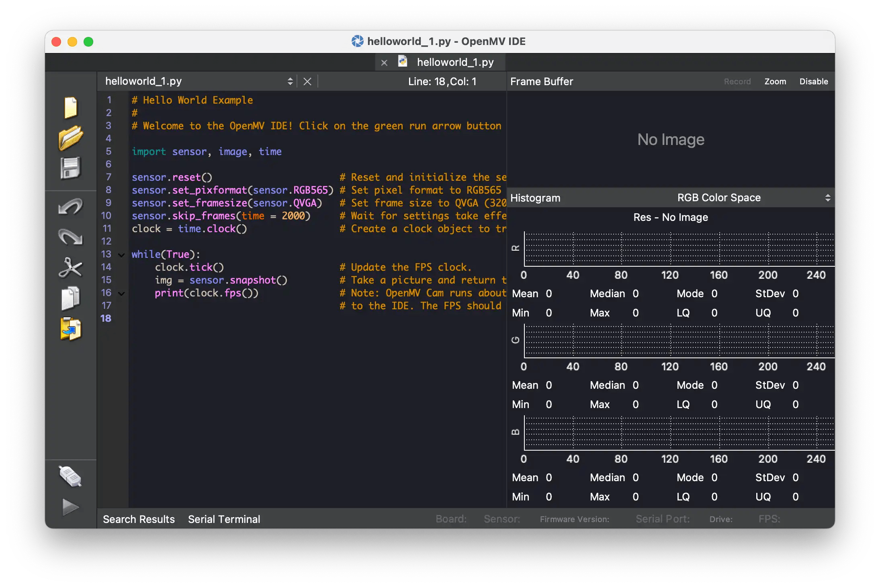Undo the last edit

coord(70,207)
